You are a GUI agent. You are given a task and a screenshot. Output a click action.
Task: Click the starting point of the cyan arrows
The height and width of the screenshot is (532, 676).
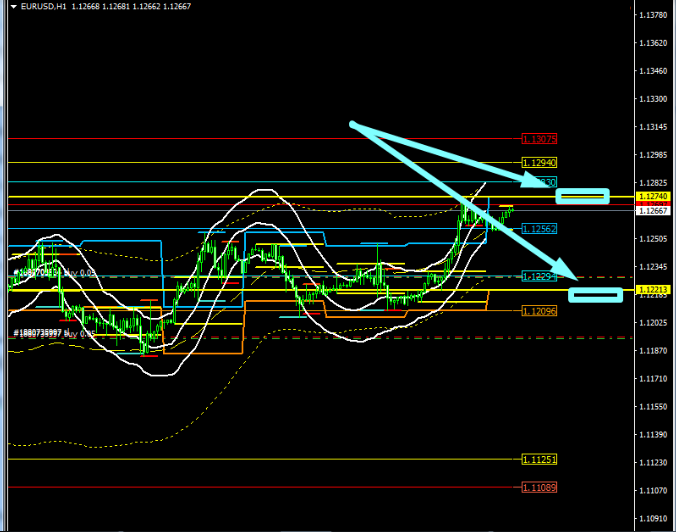[352, 124]
